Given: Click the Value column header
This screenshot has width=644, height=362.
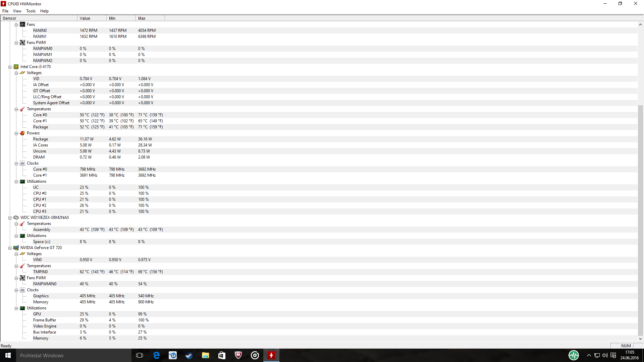Looking at the screenshot, I should (x=92, y=18).
